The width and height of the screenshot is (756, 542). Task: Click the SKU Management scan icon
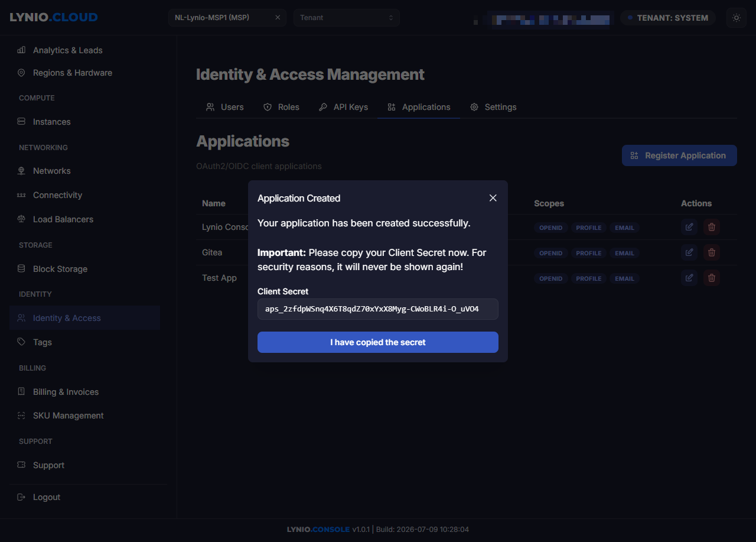pyautogui.click(x=21, y=416)
